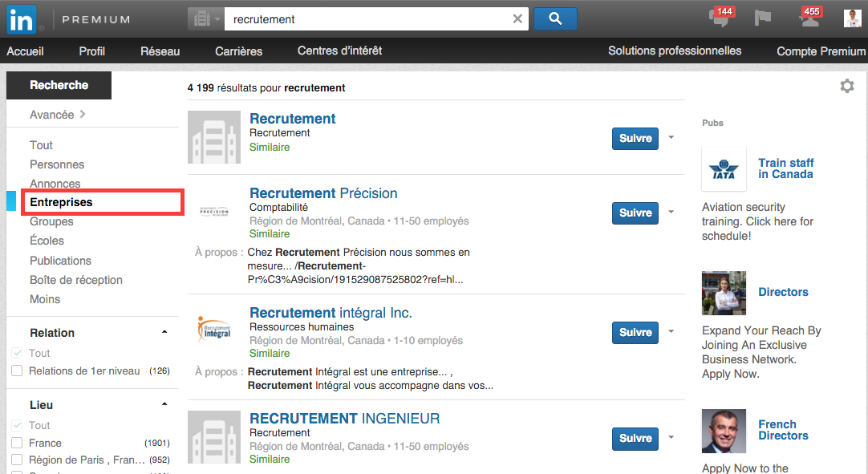Image resolution: width=868 pixels, height=474 pixels.
Task: Collapse the Relation filter section
Action: pos(164,330)
